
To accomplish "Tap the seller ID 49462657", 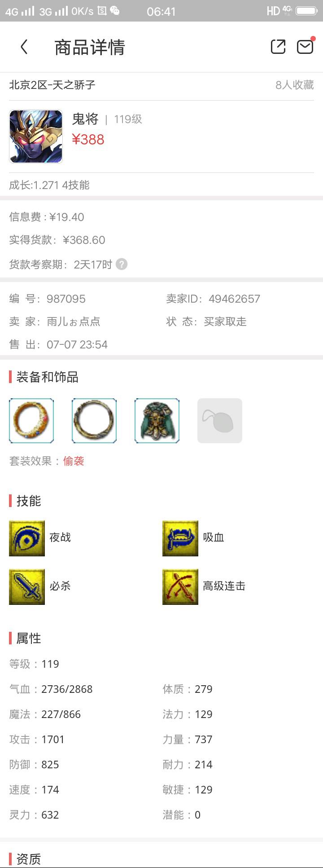I will [x=234, y=299].
